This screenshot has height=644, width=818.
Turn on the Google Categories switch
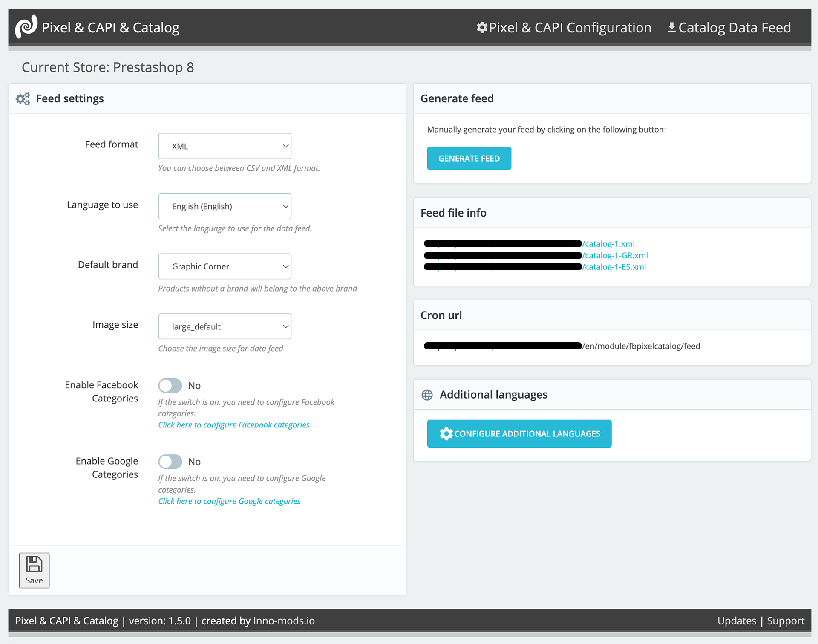(x=170, y=462)
